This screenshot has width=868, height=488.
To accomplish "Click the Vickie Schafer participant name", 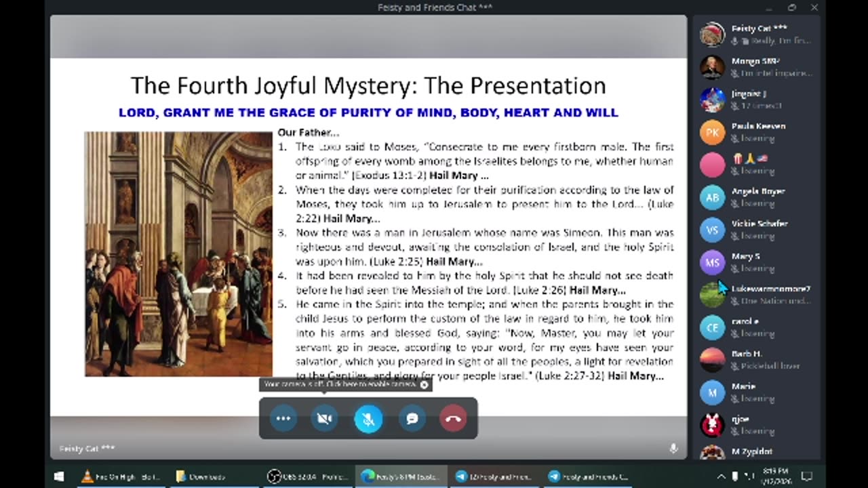I will 759,224.
